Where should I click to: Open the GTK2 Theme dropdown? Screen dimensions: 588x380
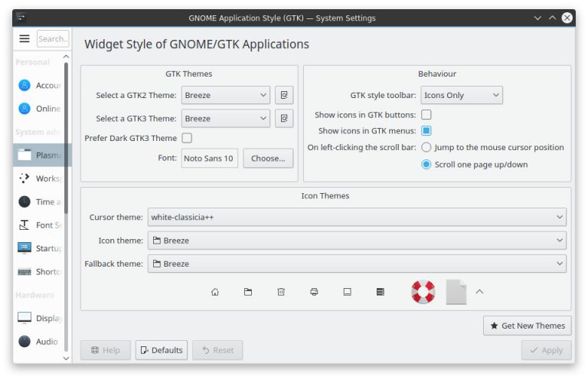click(x=226, y=96)
